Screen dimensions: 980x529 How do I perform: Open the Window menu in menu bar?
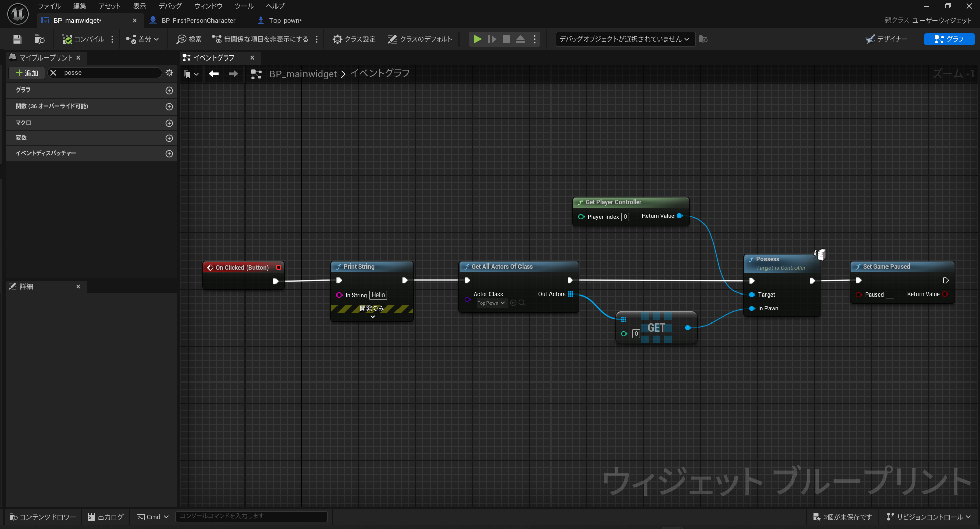coord(208,6)
